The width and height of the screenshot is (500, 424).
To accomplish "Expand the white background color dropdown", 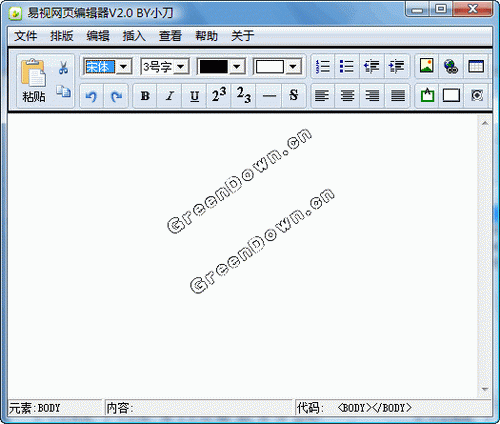I will (293, 67).
